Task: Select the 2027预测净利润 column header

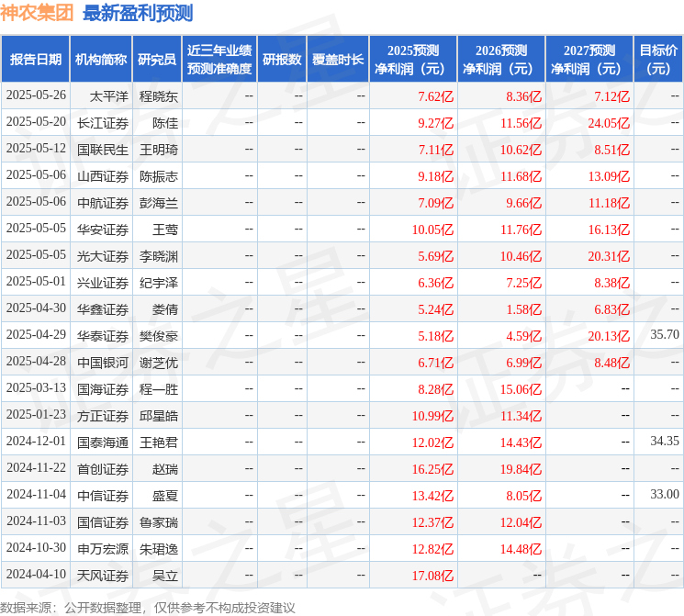Action: point(589,60)
